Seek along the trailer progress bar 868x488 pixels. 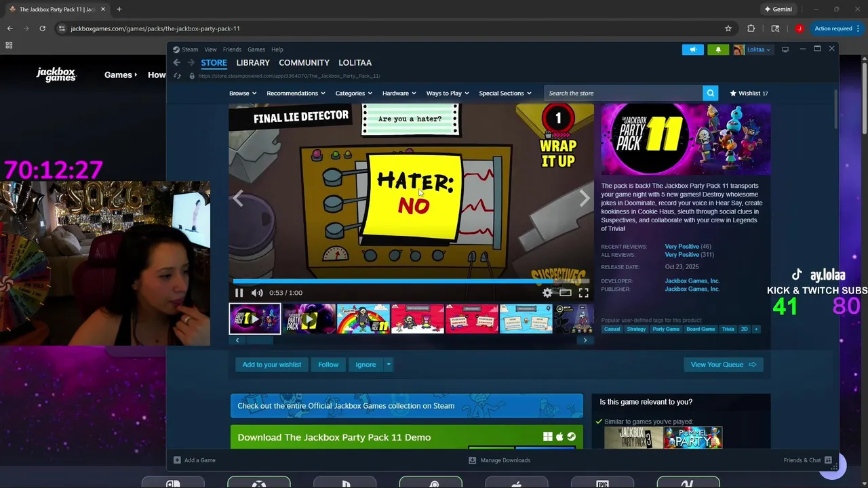click(x=411, y=281)
